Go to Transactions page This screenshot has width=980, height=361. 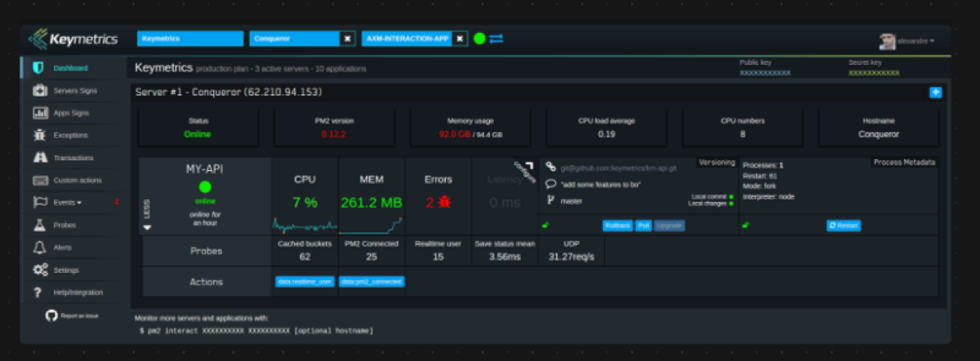[73, 158]
